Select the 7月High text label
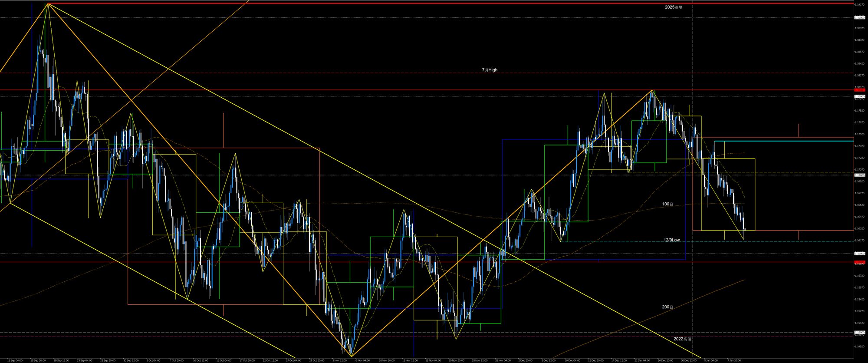The height and width of the screenshot is (363, 868). [490, 70]
